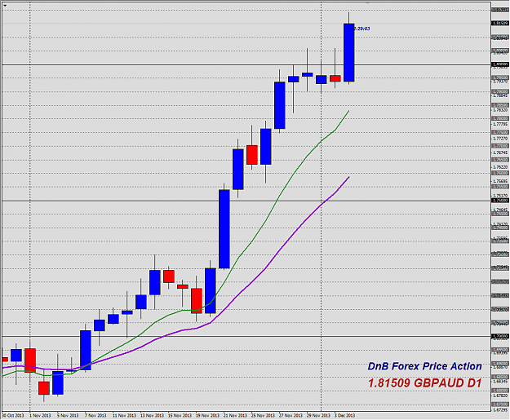
Task: Click the 13 Nov 2013 date label
Action: pos(152,415)
